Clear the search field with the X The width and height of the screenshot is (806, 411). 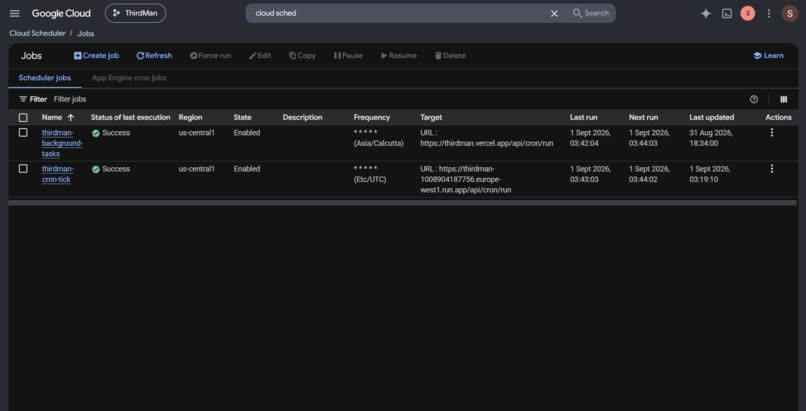tap(554, 13)
